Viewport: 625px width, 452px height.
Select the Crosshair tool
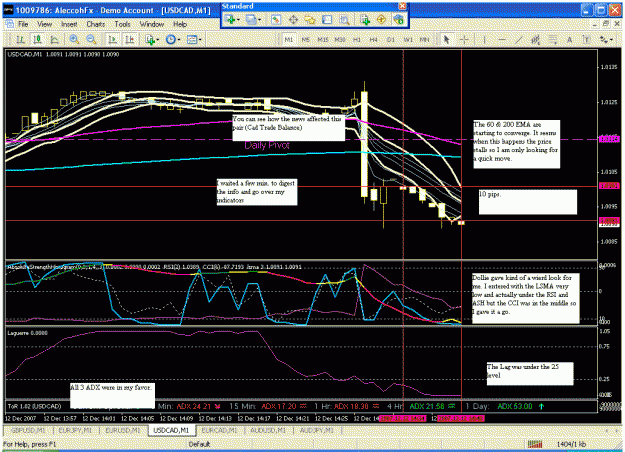tap(464, 39)
